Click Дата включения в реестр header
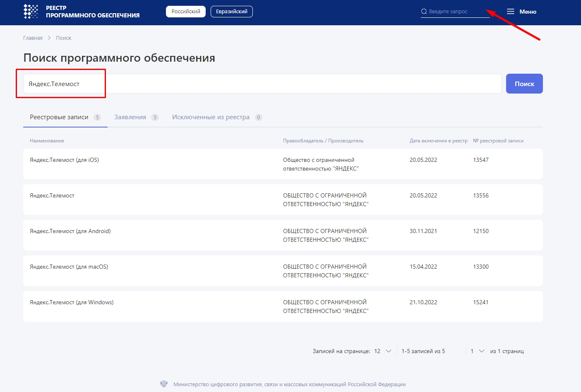 (x=439, y=141)
